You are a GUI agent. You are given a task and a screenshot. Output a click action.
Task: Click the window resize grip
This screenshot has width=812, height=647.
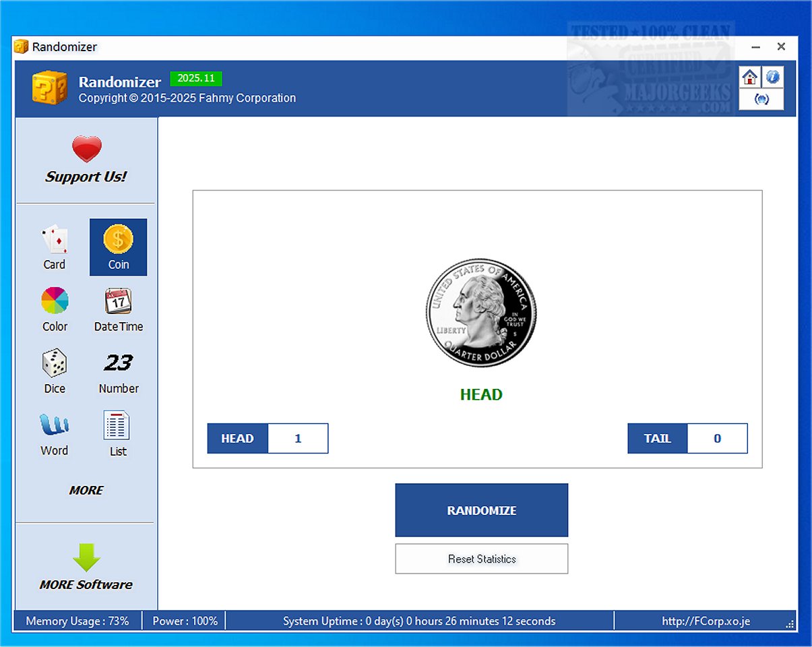click(x=790, y=624)
